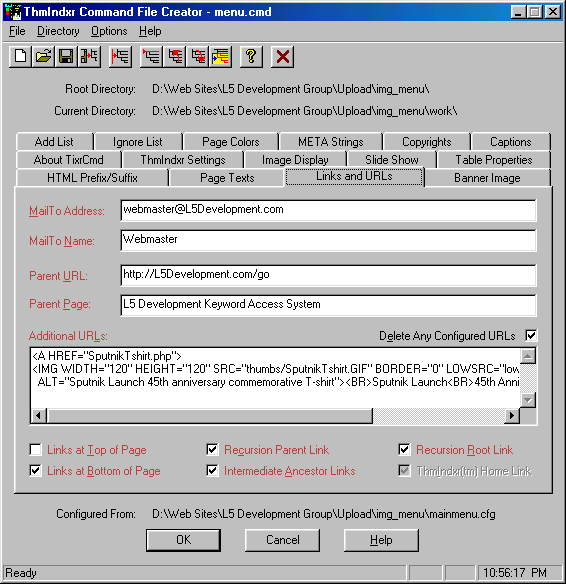Click the fourth toolbar icon beside Save
Screen dimensions: 566x584
pos(89,57)
